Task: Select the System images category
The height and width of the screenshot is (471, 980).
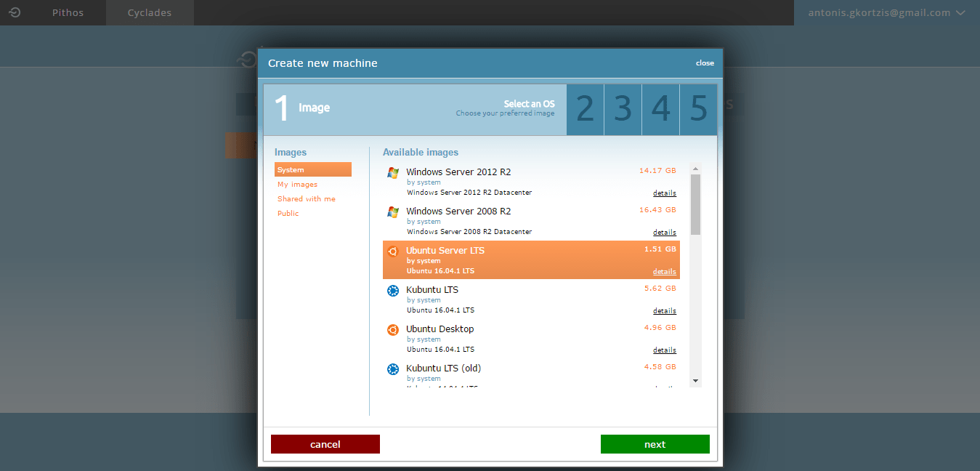Action: [313, 169]
